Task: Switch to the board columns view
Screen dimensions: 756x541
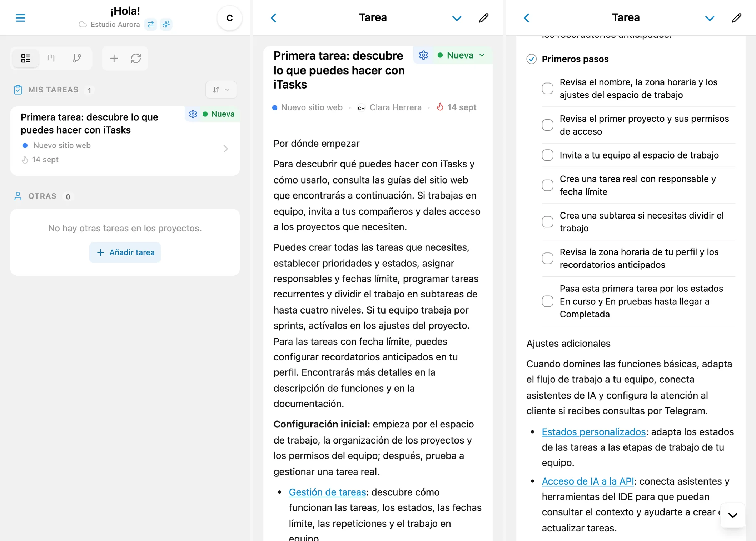Action: tap(51, 58)
